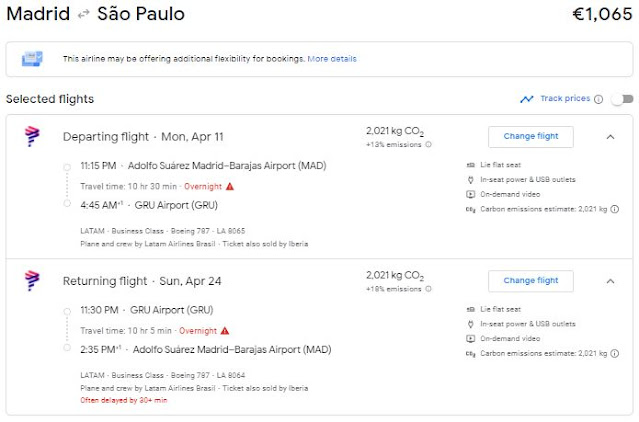This screenshot has width=639, height=422.
Task: Click the Departing flight Mon, Apr 11 header
Action: click(142, 137)
